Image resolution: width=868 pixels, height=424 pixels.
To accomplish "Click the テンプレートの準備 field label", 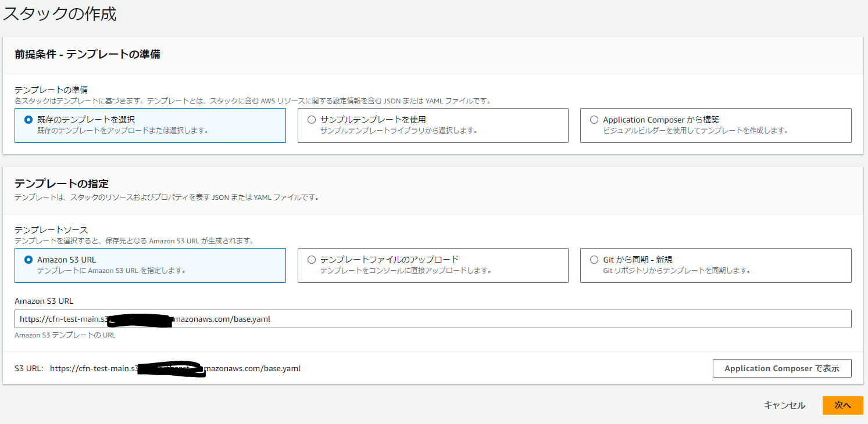I will tap(51, 90).
